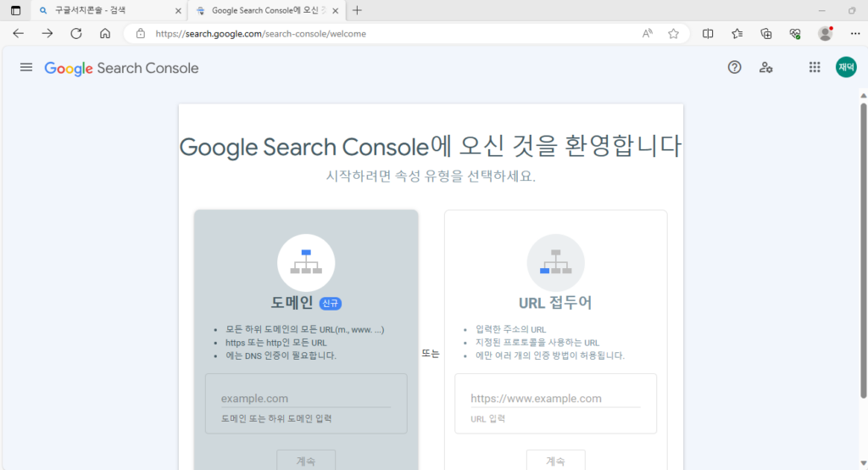
Task: Open the tab actions menu icon
Action: point(15,10)
